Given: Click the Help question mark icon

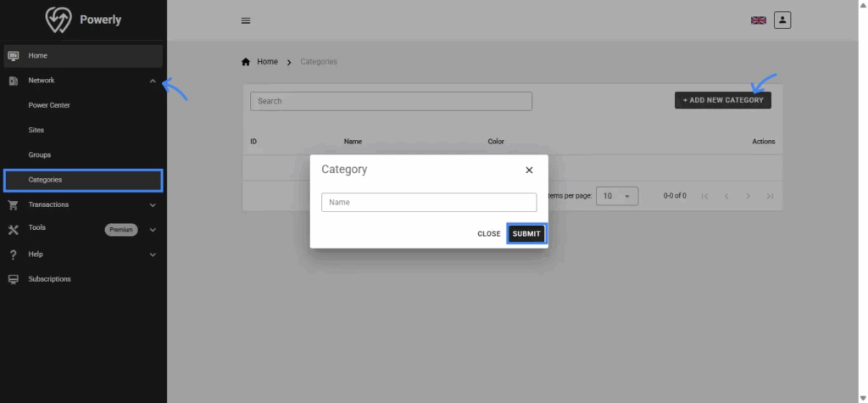Looking at the screenshot, I should [13, 255].
